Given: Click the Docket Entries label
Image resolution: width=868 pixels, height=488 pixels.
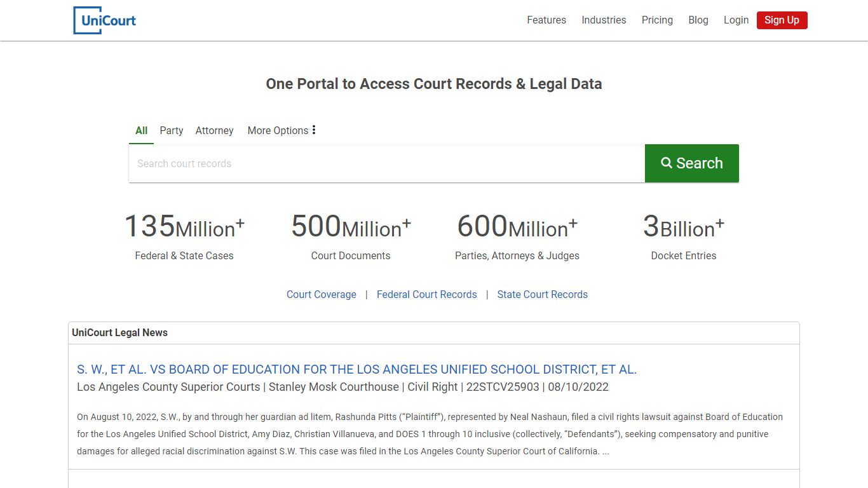Looking at the screenshot, I should (x=684, y=255).
